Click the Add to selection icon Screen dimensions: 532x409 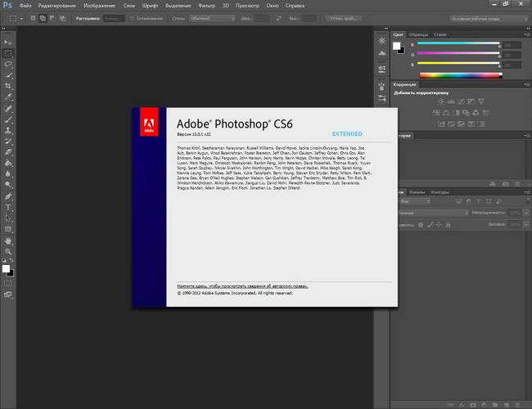pos(43,18)
